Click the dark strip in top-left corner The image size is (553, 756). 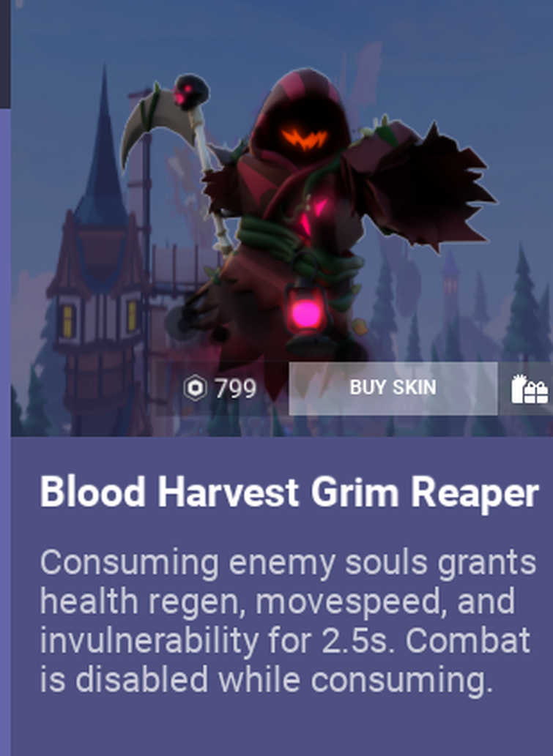point(5,54)
